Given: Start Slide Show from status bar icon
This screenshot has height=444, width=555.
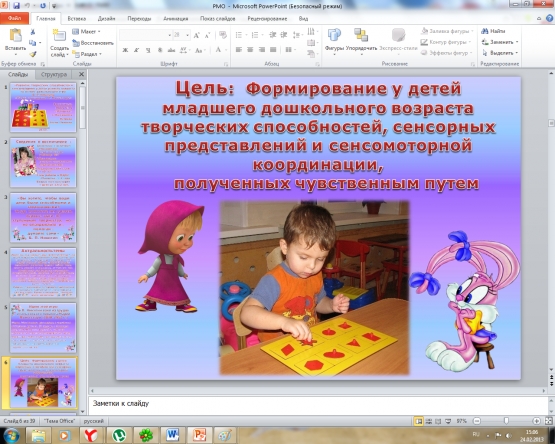Looking at the screenshot, I should 447,421.
